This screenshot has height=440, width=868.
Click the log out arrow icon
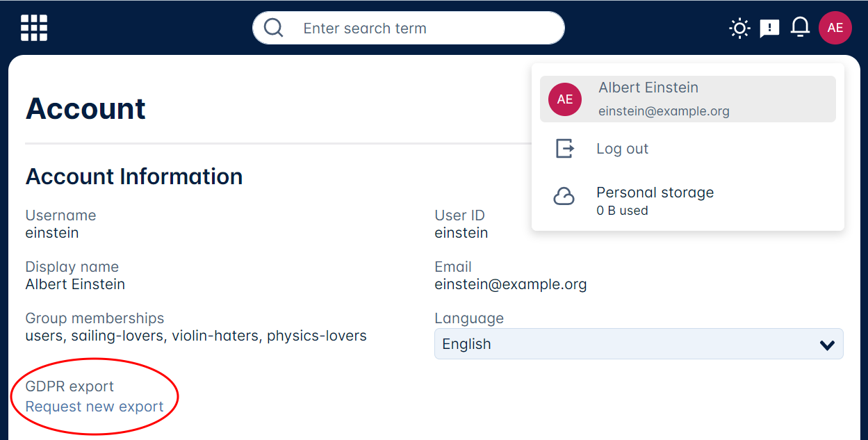pyautogui.click(x=564, y=148)
